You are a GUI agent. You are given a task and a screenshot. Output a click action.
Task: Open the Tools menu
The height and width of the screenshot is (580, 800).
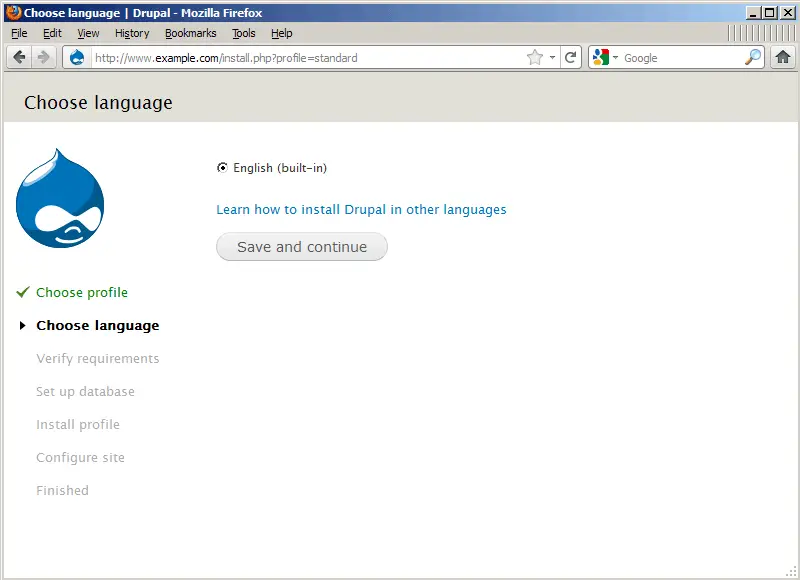pos(243,33)
